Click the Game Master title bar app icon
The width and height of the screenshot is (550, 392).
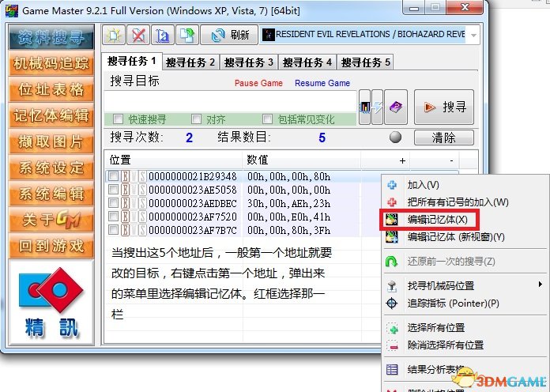(x=12, y=10)
